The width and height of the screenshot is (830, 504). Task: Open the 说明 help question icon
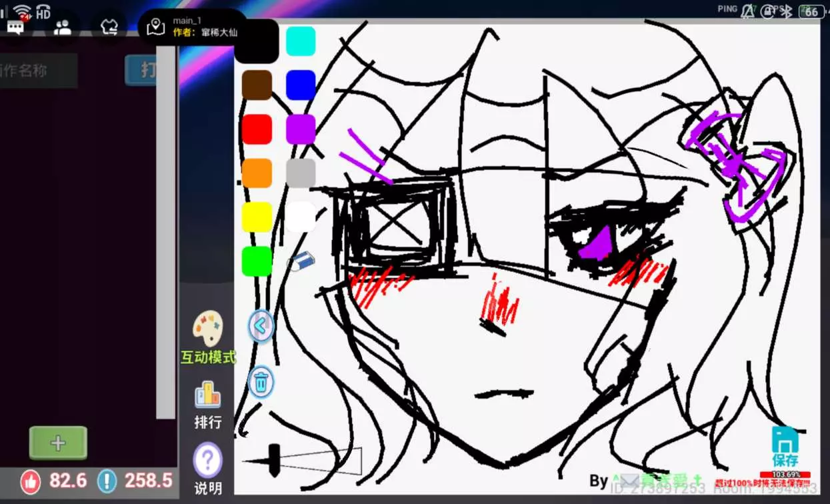(207, 461)
